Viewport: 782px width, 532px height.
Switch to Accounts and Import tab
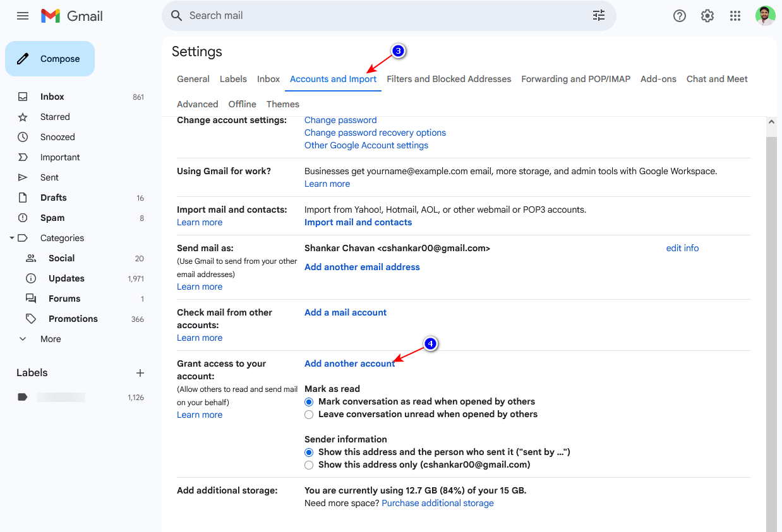[333, 79]
